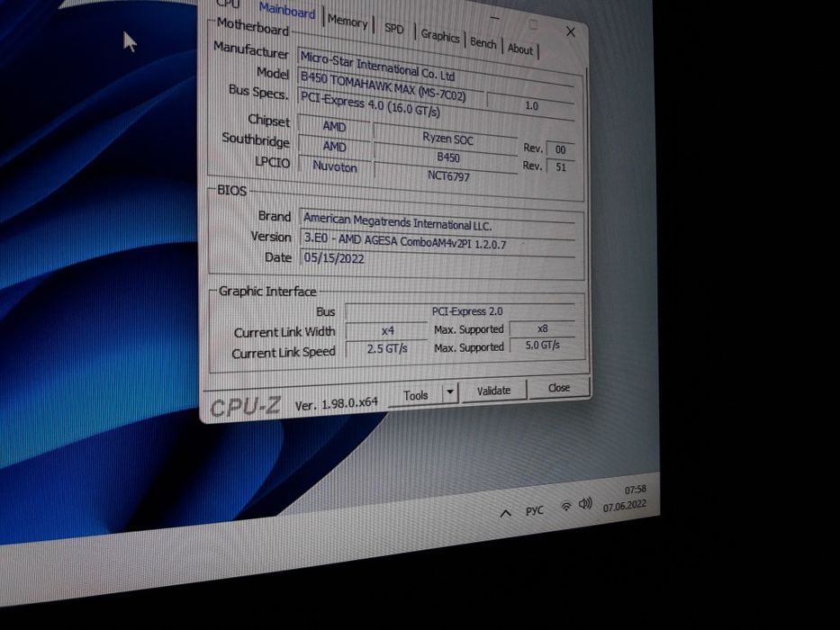Select Bus Specs PCI-Express 4.0 field
Viewport: 840px width, 630px height.
pyautogui.click(x=435, y=107)
